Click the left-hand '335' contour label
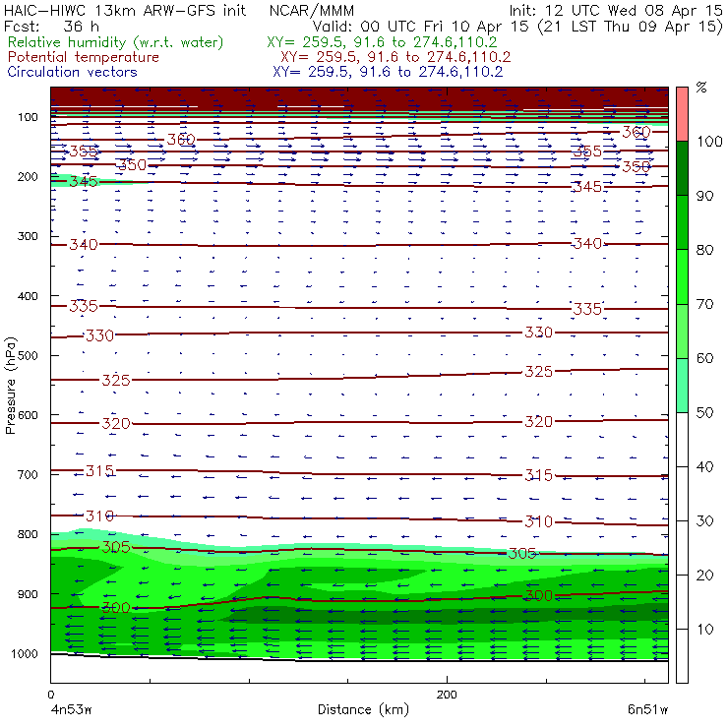 click(84, 306)
